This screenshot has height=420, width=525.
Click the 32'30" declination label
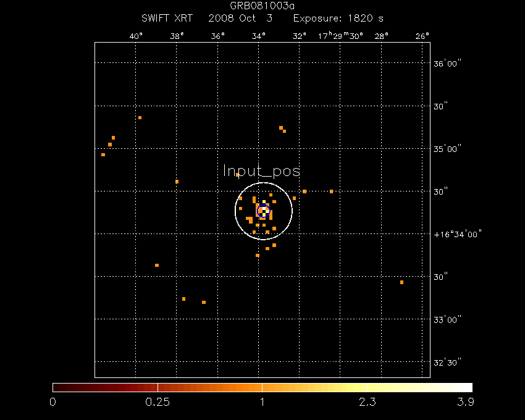[x=447, y=363]
